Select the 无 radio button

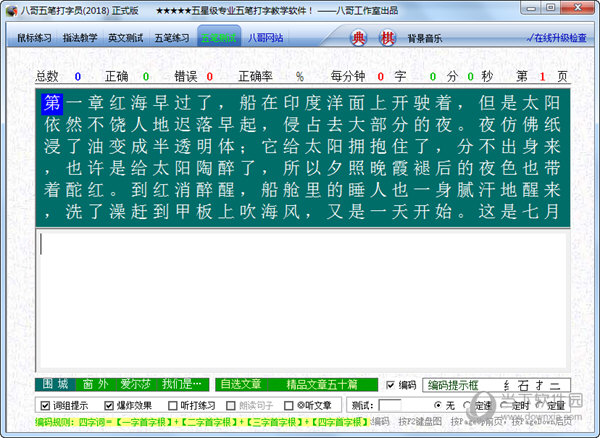(x=438, y=405)
